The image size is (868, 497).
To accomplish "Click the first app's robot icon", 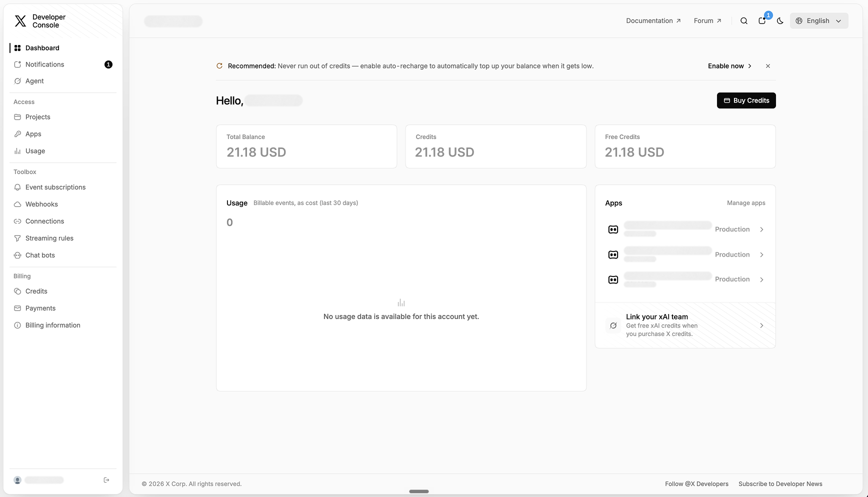I will coord(613,229).
